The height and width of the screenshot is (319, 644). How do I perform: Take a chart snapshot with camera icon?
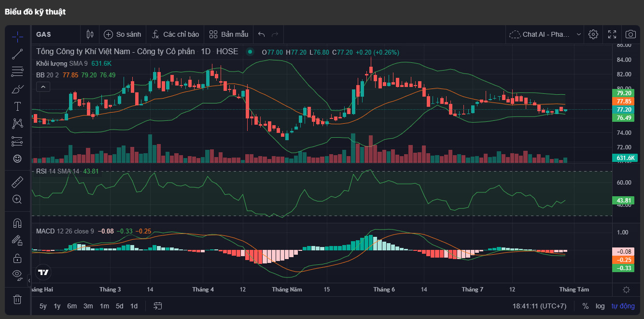click(630, 34)
